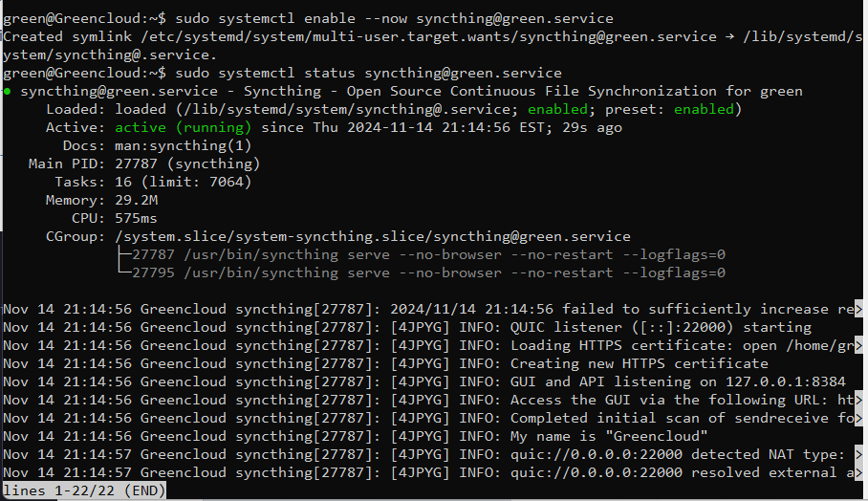The height and width of the screenshot is (501, 868).
Task: Click the symlink arrow after syncthing@green.service
Action: click(x=729, y=36)
